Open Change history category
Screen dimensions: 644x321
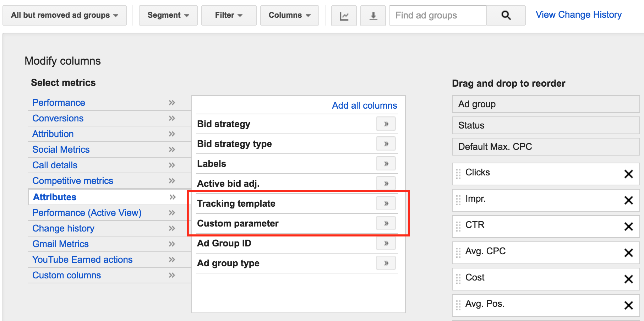point(64,228)
